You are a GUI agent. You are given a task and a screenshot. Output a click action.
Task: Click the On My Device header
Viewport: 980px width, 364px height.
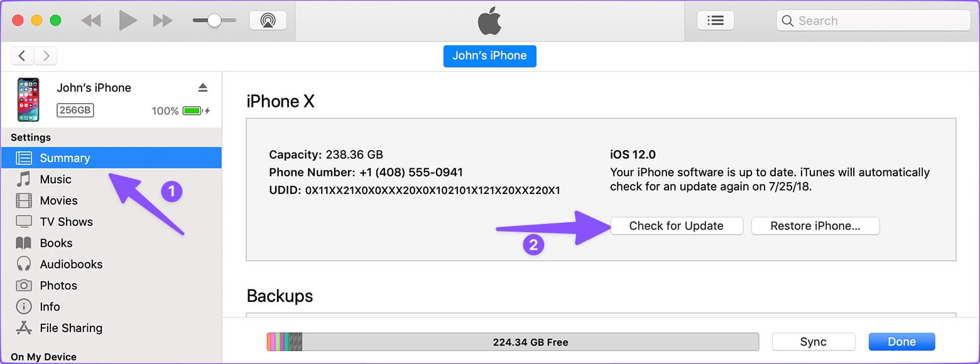tap(43, 357)
